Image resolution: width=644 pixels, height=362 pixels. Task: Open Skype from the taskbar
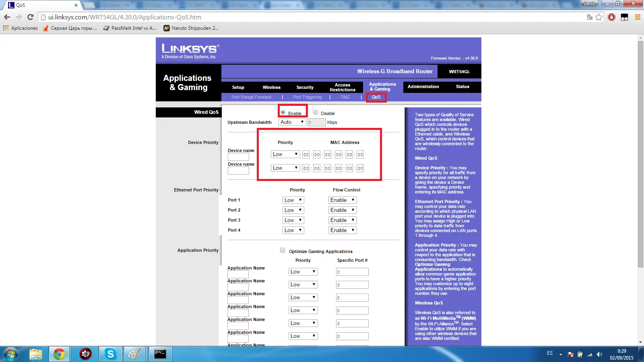point(110,354)
